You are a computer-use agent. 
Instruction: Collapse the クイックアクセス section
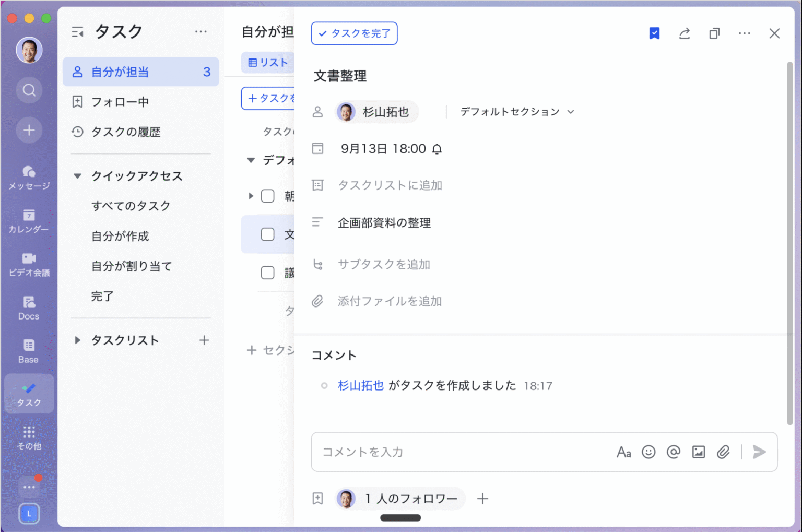coord(77,176)
